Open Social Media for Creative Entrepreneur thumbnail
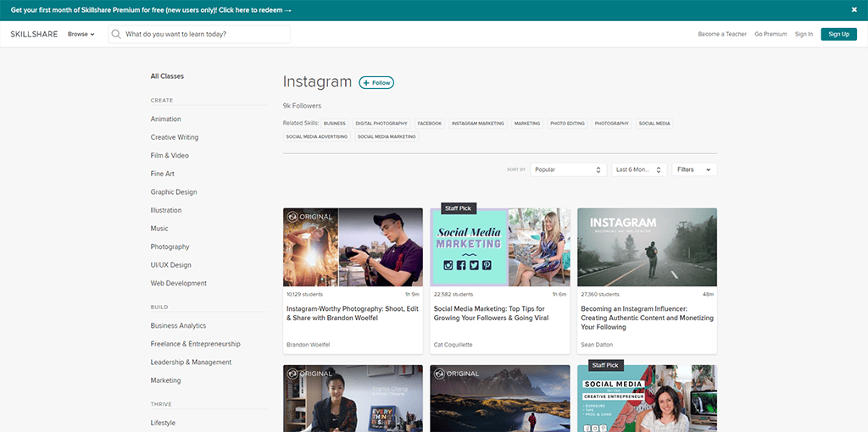The image size is (868, 432). click(647, 398)
